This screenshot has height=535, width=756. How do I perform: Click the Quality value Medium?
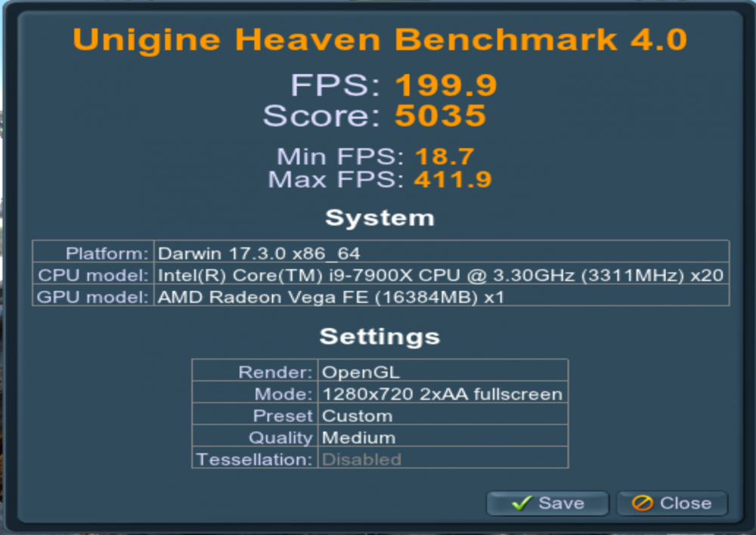point(358,438)
